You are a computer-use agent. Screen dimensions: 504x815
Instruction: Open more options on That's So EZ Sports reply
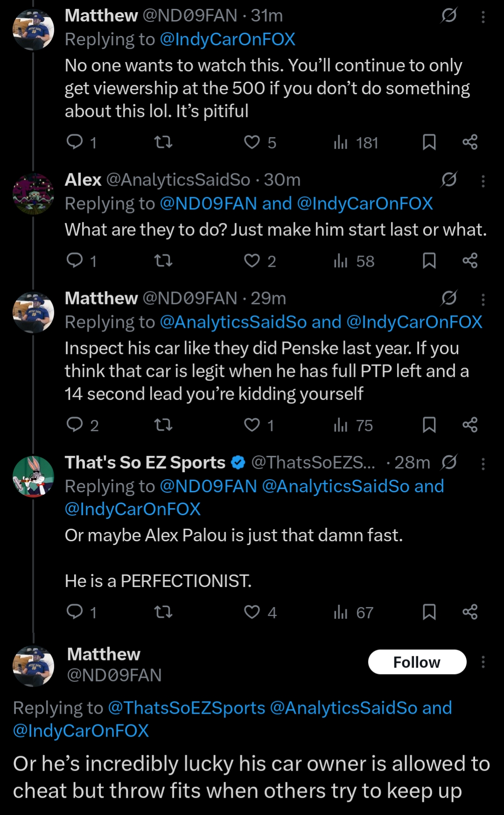tap(483, 464)
